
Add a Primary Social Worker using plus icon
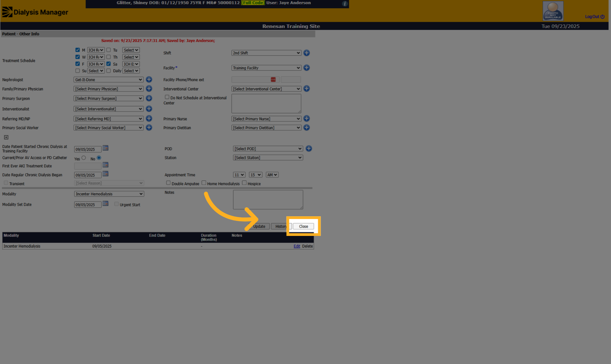pos(149,128)
